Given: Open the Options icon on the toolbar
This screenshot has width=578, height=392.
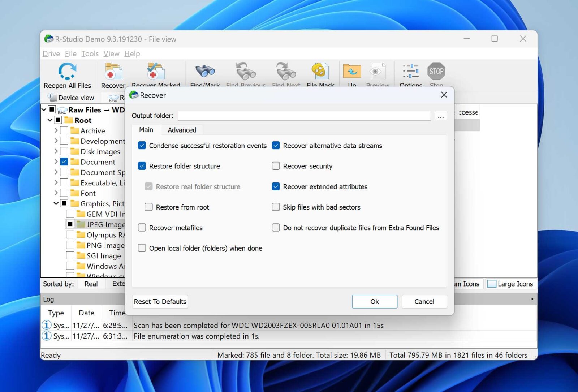Looking at the screenshot, I should click(x=410, y=71).
